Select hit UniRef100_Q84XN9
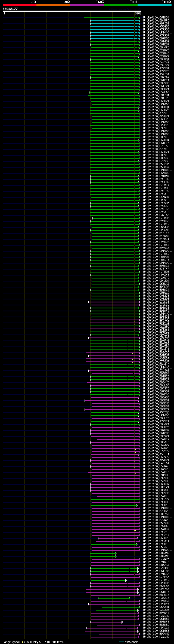174x644 pixels. (x=156, y=553)
